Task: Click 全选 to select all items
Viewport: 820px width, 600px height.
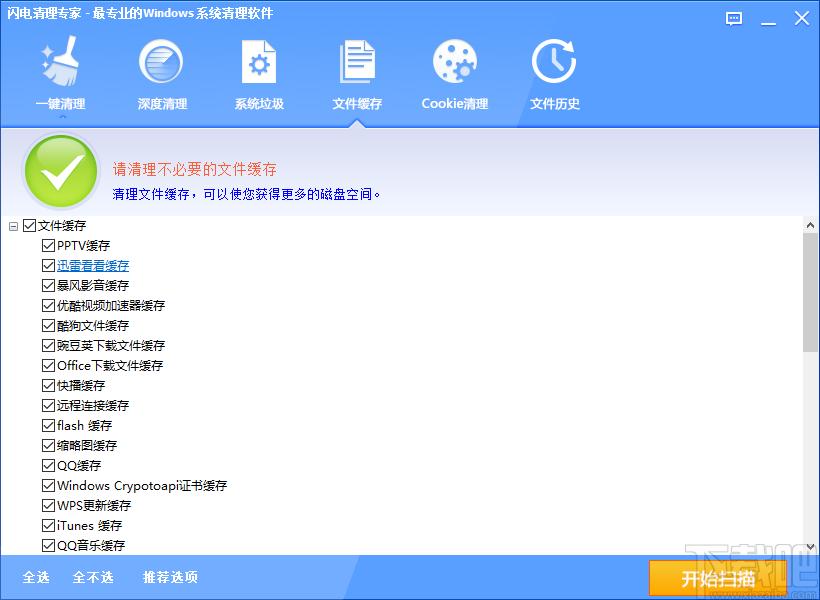Action: point(36,577)
